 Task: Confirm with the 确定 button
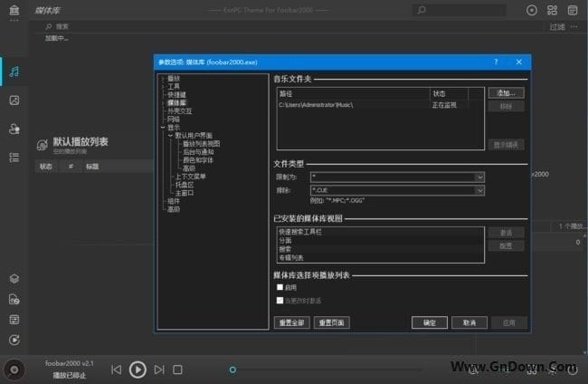[430, 322]
